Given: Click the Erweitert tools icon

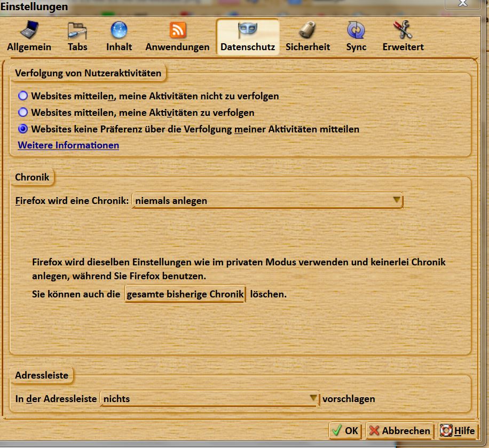Looking at the screenshot, I should pos(403,30).
